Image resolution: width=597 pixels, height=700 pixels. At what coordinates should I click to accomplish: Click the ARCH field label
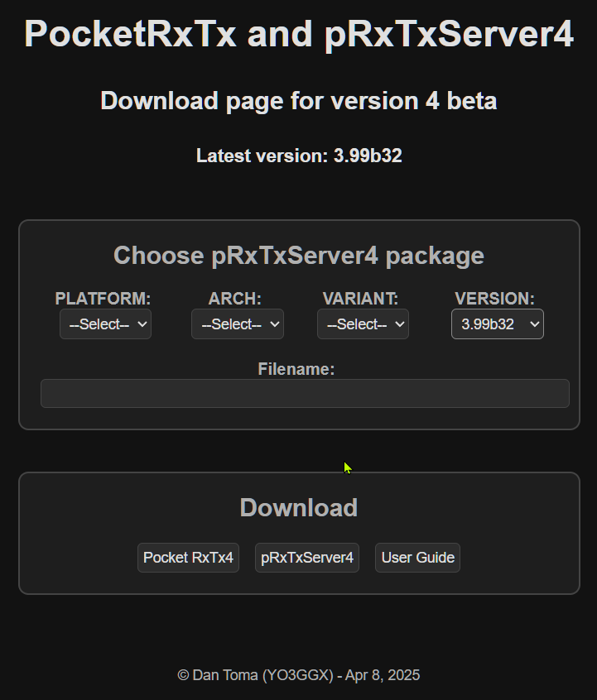(235, 299)
